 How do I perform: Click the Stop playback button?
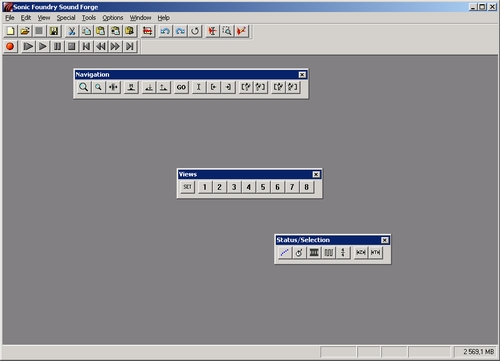pyautogui.click(x=72, y=46)
